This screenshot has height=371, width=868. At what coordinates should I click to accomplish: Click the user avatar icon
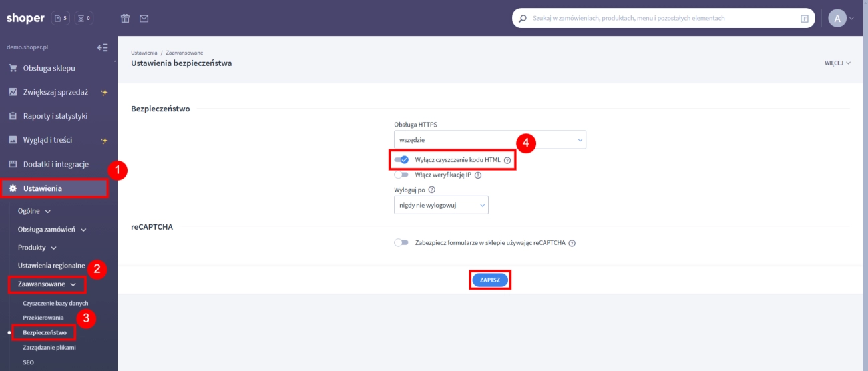tap(837, 19)
